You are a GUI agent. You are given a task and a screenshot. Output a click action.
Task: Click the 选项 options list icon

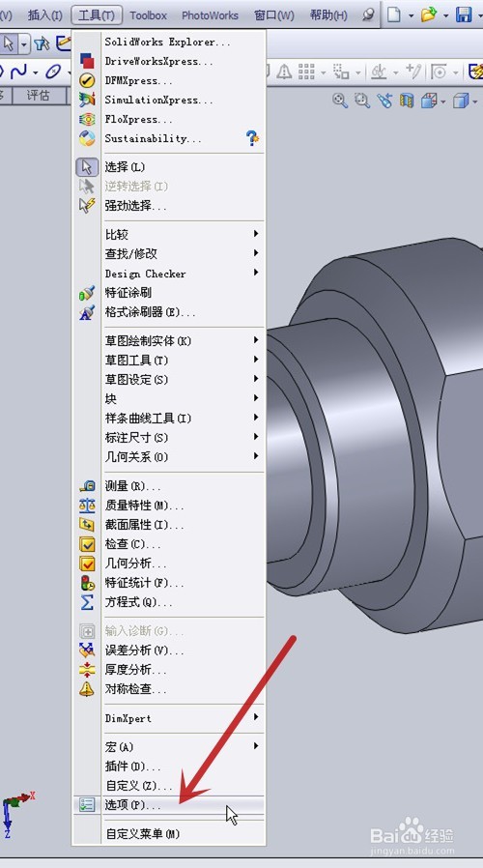tap(87, 805)
